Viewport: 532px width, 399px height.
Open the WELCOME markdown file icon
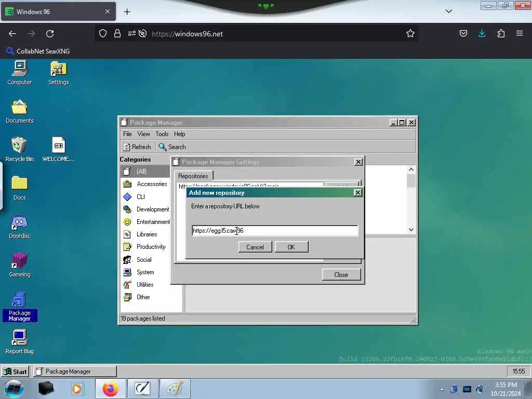58,149
